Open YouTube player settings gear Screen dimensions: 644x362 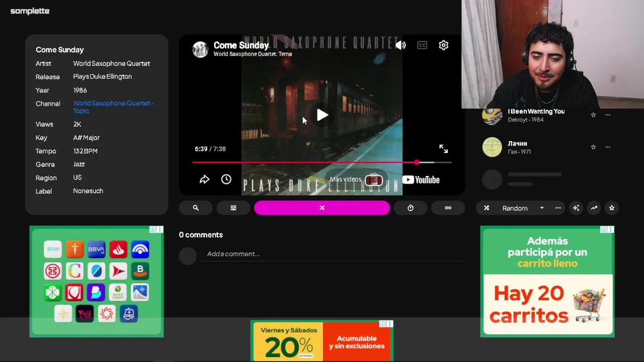[x=443, y=45]
